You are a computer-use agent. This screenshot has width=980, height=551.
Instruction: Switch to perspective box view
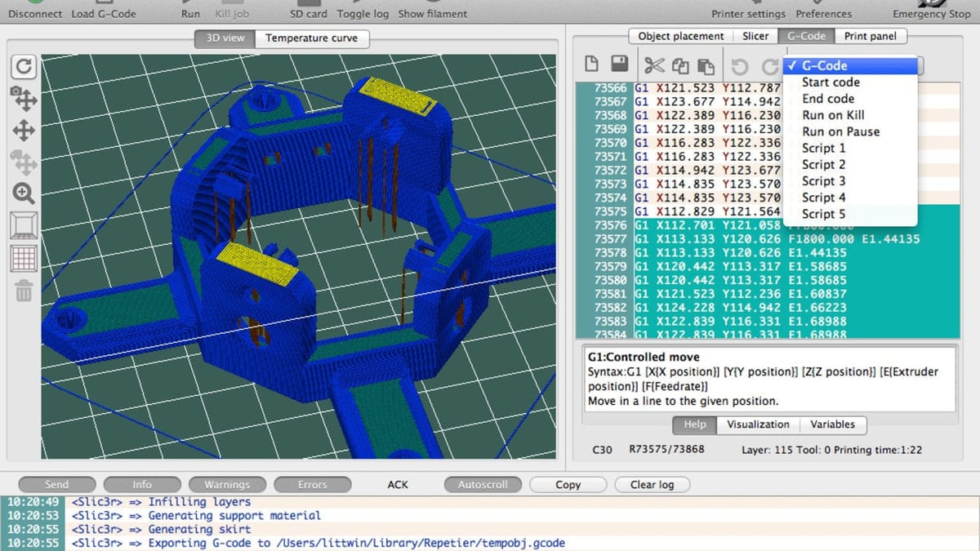coord(24,224)
